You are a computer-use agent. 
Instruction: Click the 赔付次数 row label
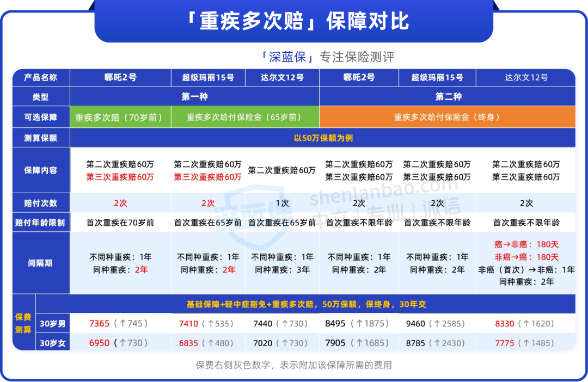coord(41,202)
